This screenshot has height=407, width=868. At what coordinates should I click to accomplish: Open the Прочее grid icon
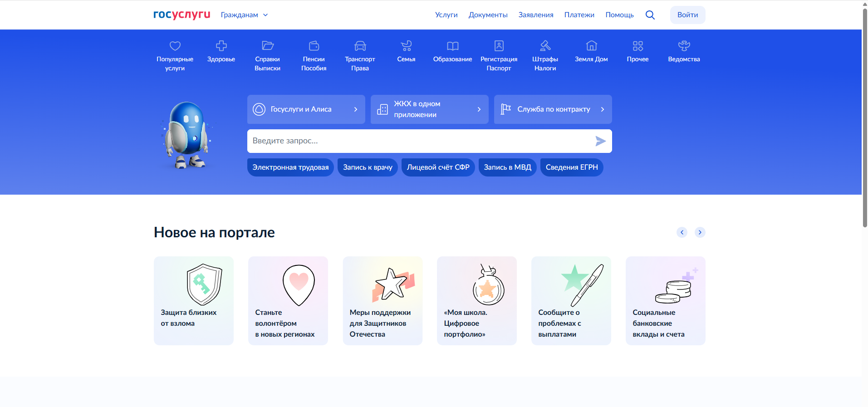638,46
